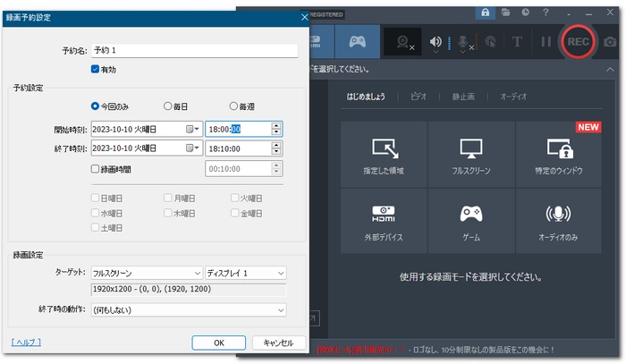Switch to the オーディオ tab
The width and height of the screenshot is (626, 364).
513,96
